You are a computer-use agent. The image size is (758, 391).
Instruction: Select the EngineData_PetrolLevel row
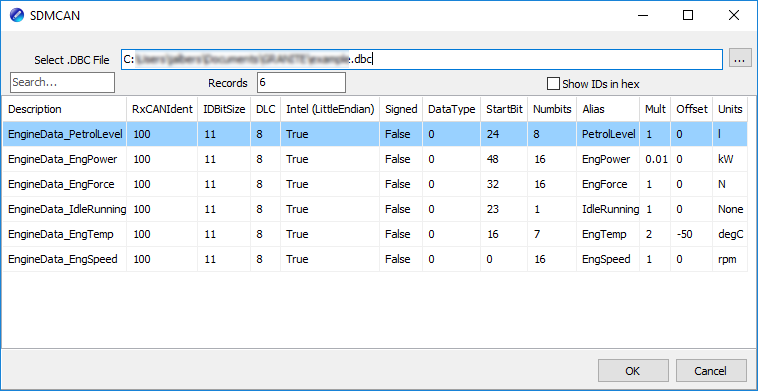coord(375,134)
